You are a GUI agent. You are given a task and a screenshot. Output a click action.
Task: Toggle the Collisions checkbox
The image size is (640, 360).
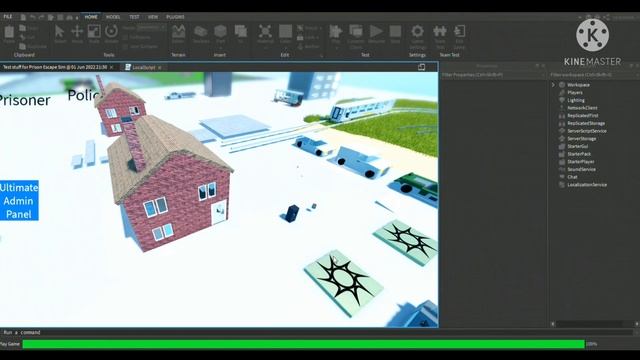pyautogui.click(x=125, y=37)
